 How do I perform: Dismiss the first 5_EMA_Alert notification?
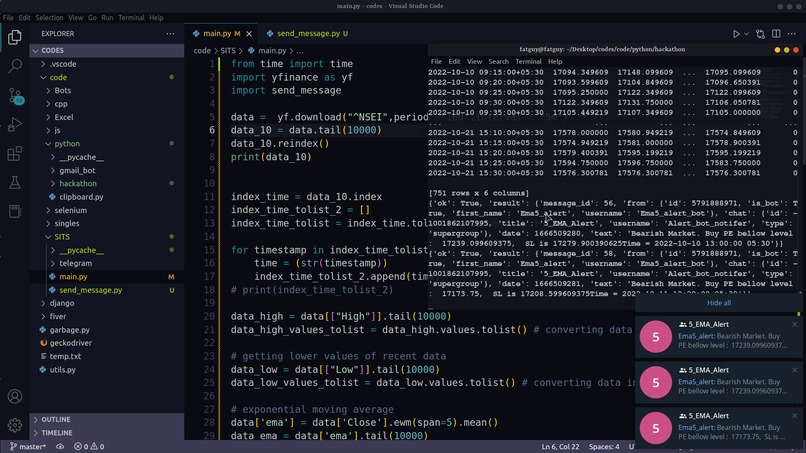tap(794, 324)
